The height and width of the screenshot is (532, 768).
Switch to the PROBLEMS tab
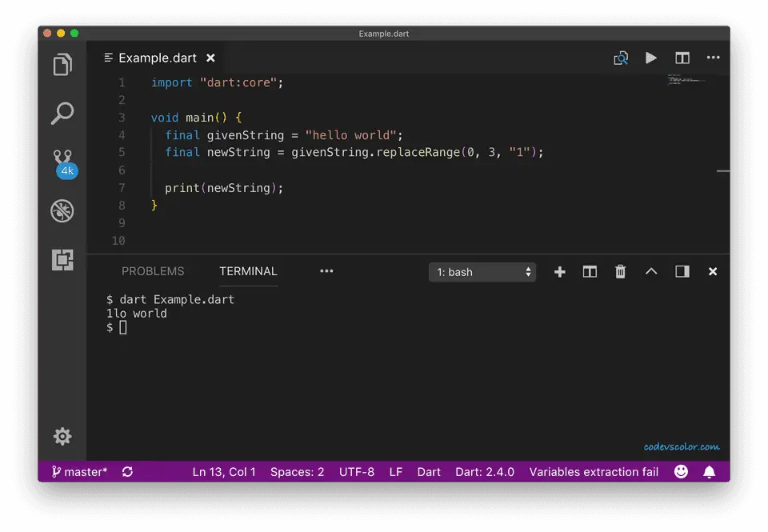153,271
